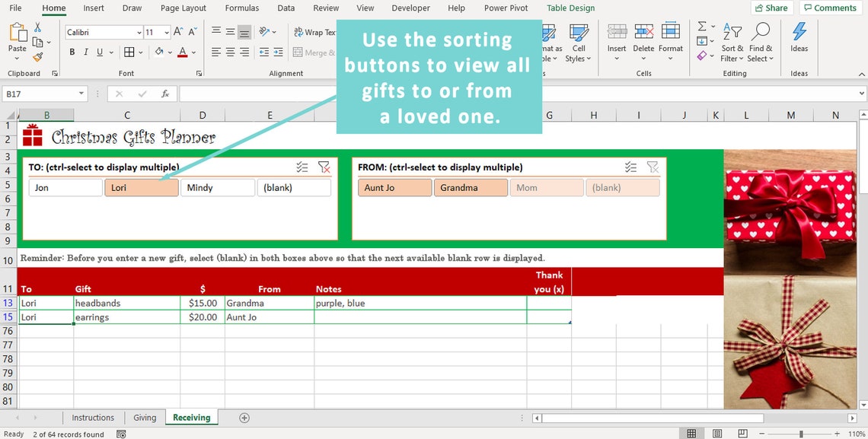Switch to the Table Design ribbon tab

click(x=570, y=8)
